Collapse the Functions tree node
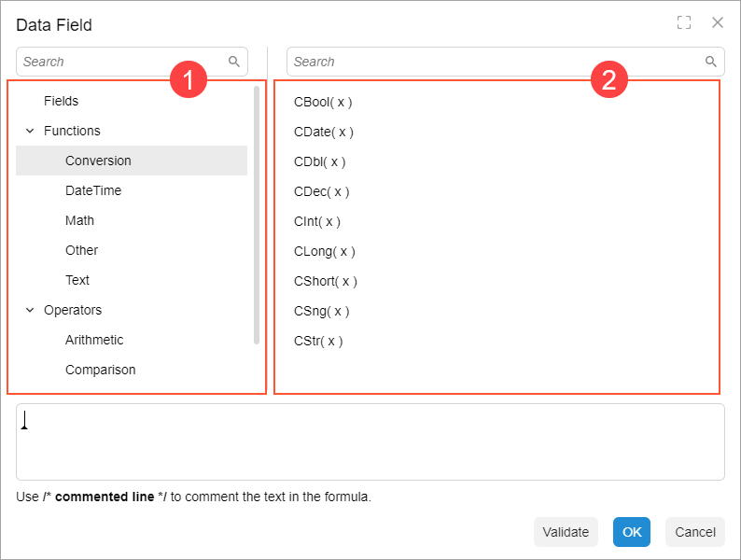Screen dimensions: 741x560 pyautogui.click(x=30, y=131)
